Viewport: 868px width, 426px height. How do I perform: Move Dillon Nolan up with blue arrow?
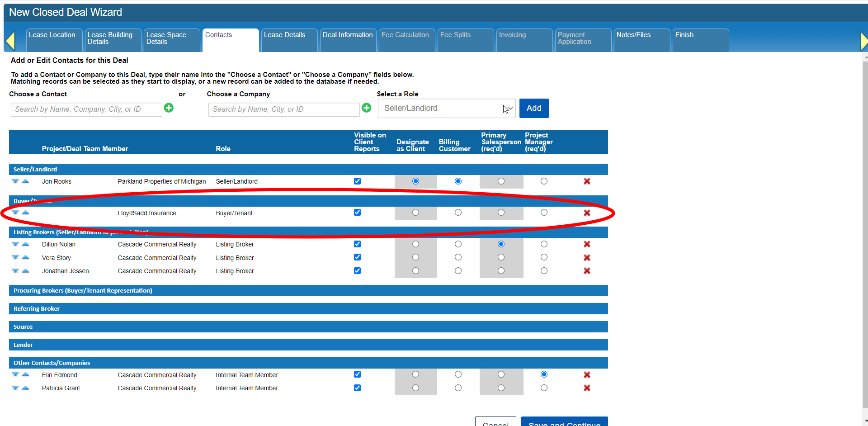point(26,244)
